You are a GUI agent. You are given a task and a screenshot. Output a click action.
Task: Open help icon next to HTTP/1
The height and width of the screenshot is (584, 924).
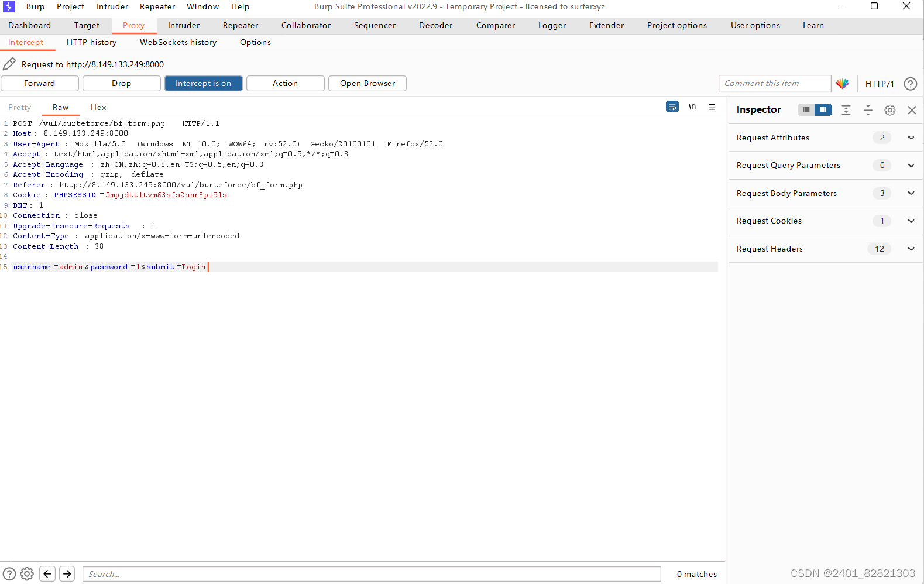[910, 84]
